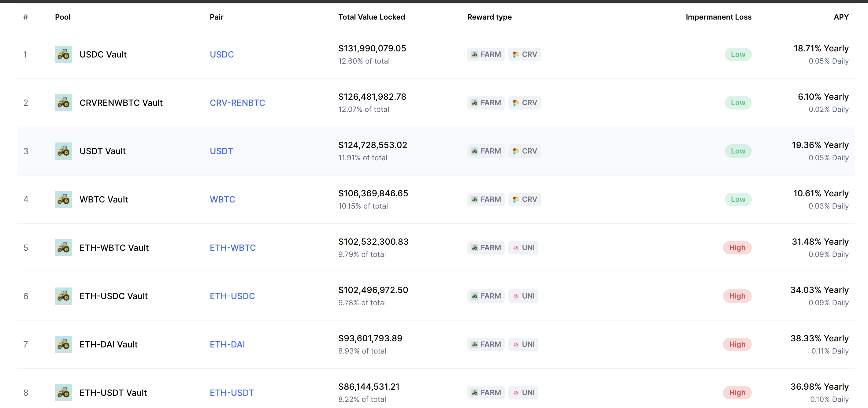This screenshot has height=408, width=868.
Task: Select the CRV reward badge in WBTC Vault row
Action: (x=525, y=199)
